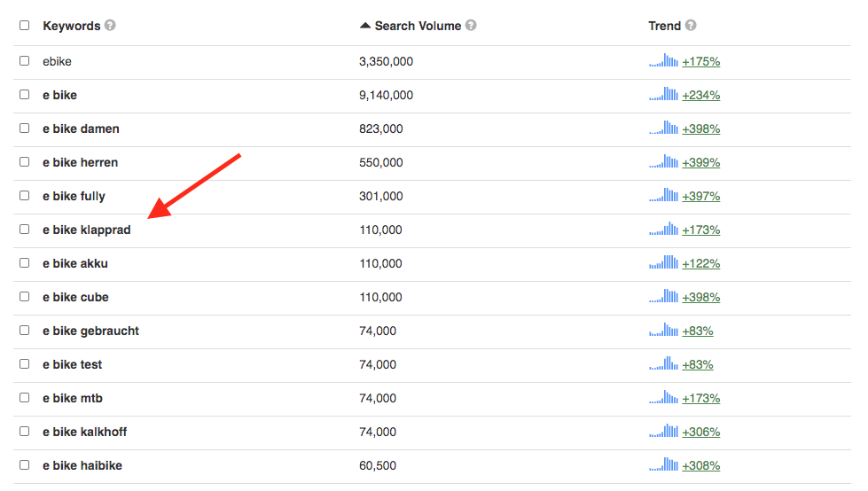Open the +399% trend link for e bike herren
868x491 pixels.
pos(700,163)
